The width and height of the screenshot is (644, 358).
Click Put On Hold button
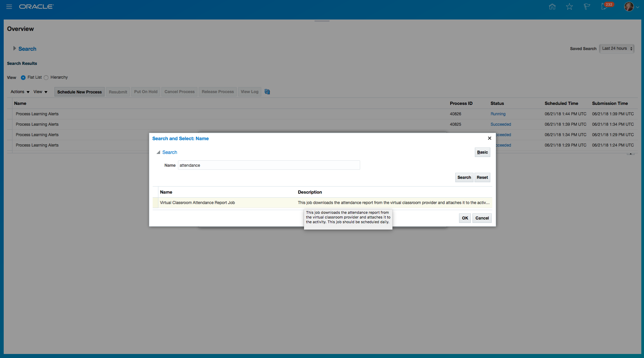point(146,92)
